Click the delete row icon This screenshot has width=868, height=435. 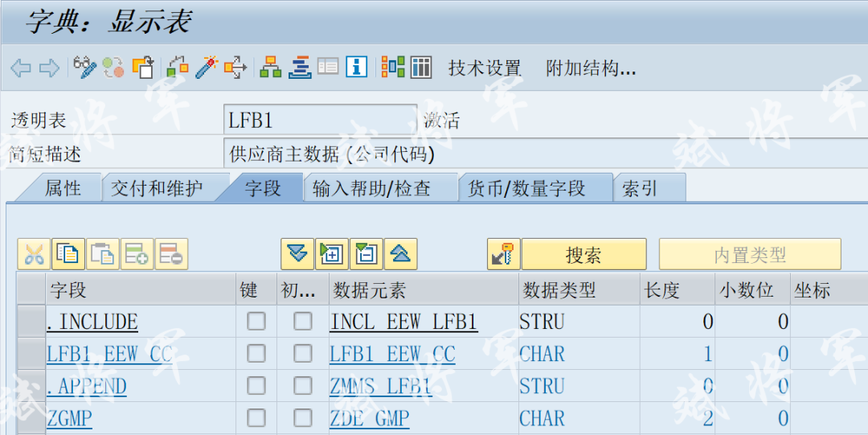(x=171, y=254)
